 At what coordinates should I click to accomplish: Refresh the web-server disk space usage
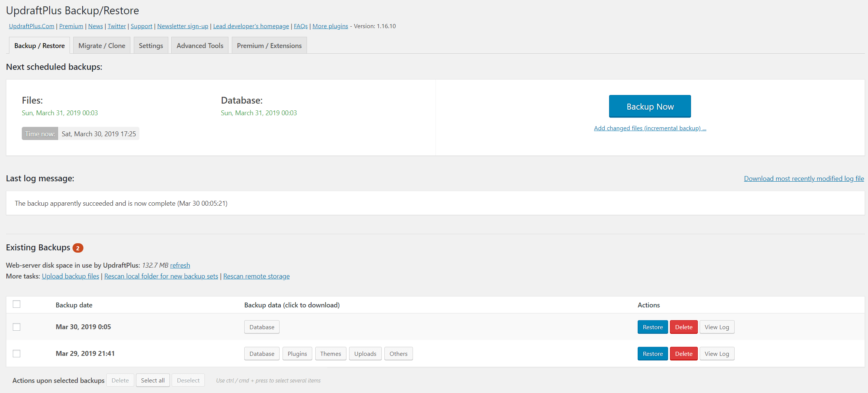coord(180,265)
